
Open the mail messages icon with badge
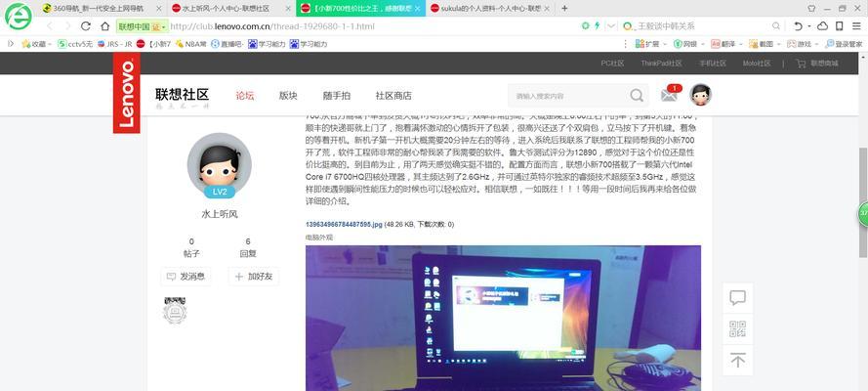point(670,94)
